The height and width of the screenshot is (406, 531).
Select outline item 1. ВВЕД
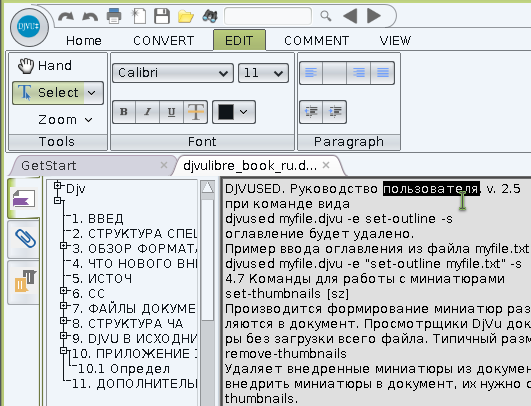coord(98,219)
